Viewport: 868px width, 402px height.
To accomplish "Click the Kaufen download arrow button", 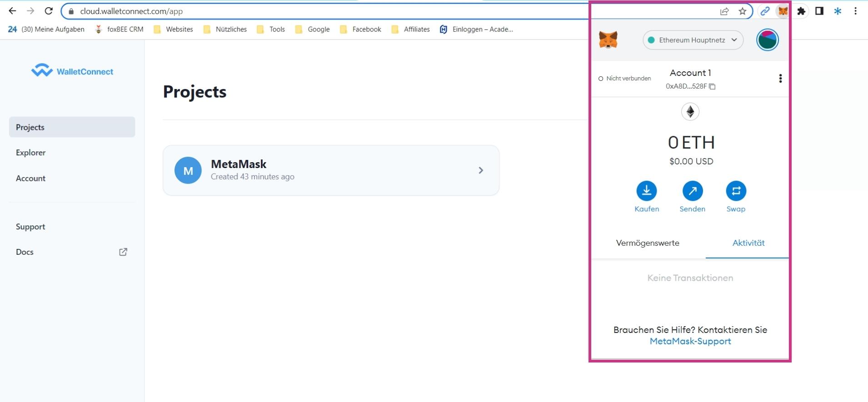I will (647, 191).
